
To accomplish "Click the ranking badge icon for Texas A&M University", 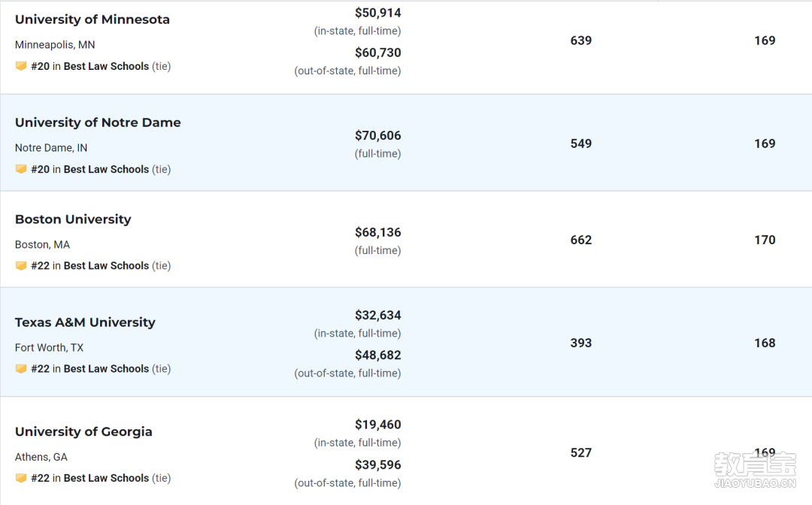I will [21, 368].
